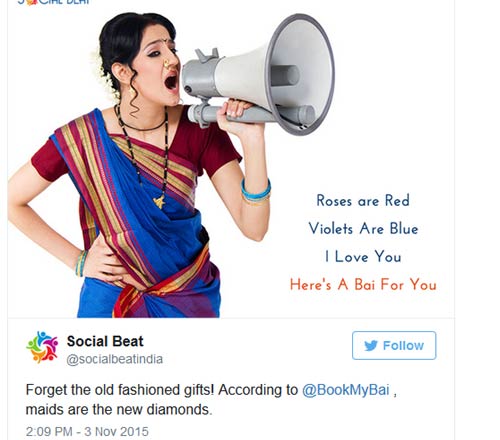Open the @BookMyBai mention link
Image resolution: width=500 pixels, height=440 pixels.
click(x=346, y=390)
